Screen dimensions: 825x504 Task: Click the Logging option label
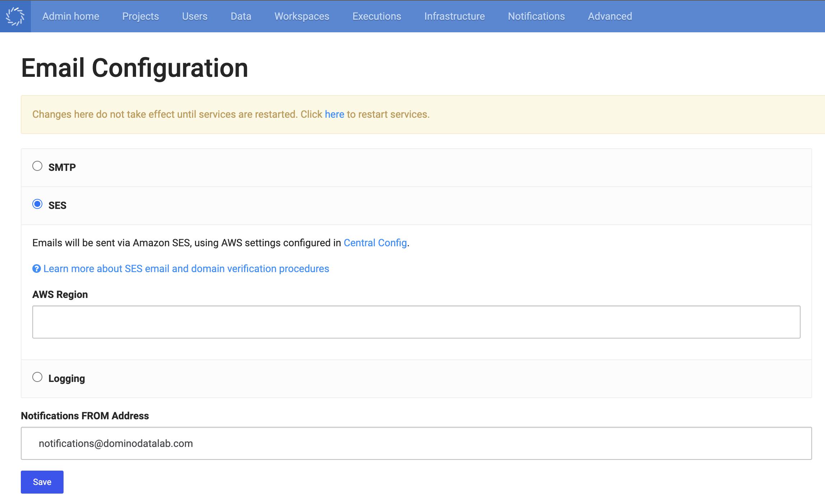pyautogui.click(x=67, y=379)
